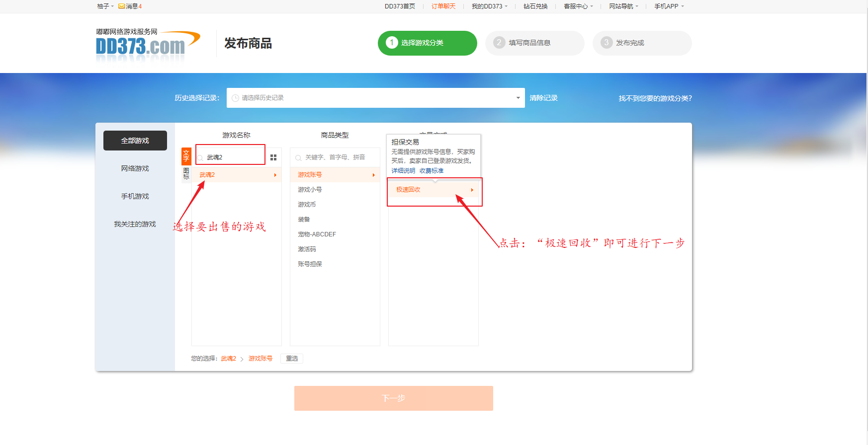Open 收费标准 link in tooltip

(x=432, y=171)
